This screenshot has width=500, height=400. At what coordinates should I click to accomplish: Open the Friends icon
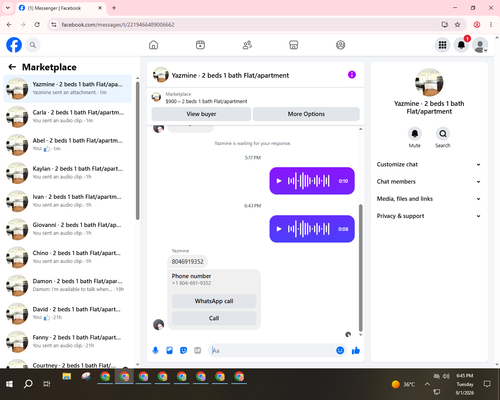[x=247, y=45]
